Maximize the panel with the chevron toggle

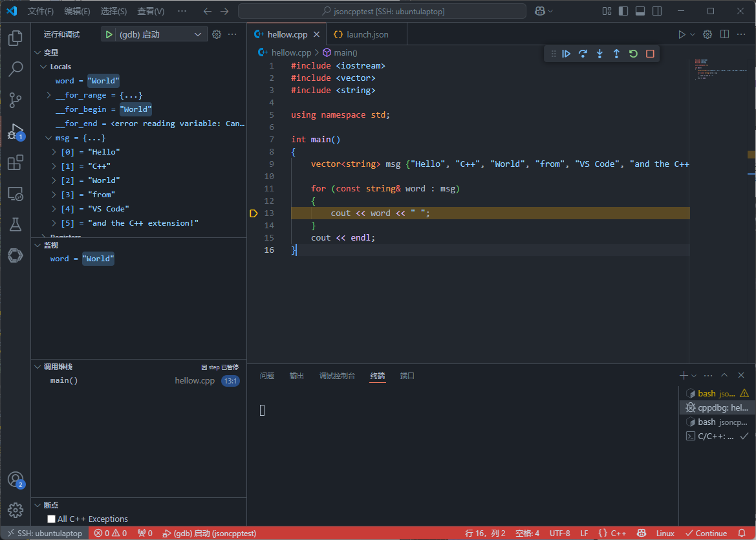coord(725,374)
